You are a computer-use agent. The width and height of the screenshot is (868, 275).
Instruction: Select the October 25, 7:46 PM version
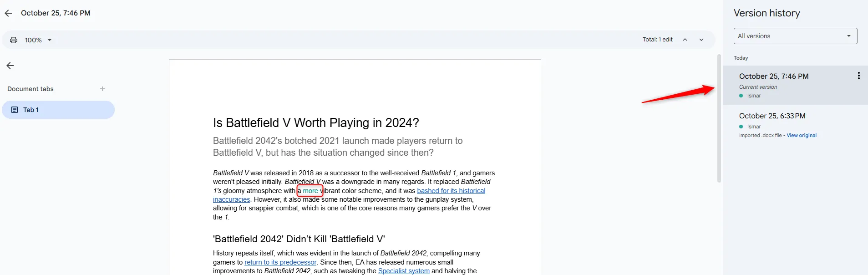point(795,85)
